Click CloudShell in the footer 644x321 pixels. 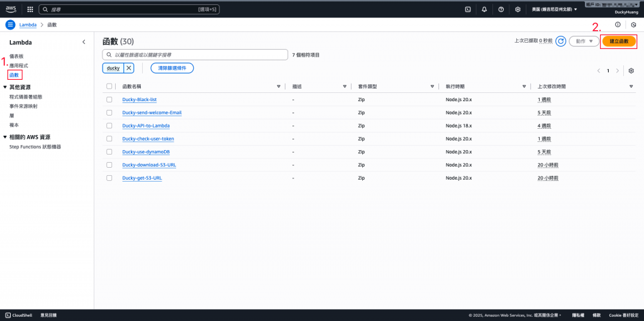(x=19, y=315)
